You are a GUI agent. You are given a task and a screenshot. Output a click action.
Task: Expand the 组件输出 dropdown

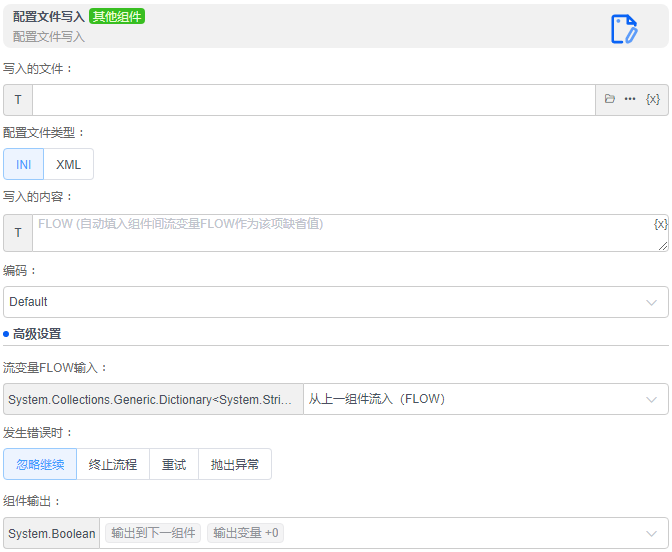[652, 534]
